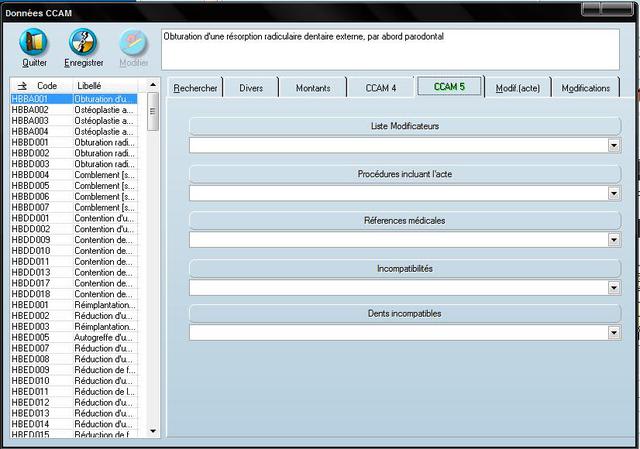640x449 pixels.
Task: Click the scroll down arrow of code list
Action: point(153,431)
